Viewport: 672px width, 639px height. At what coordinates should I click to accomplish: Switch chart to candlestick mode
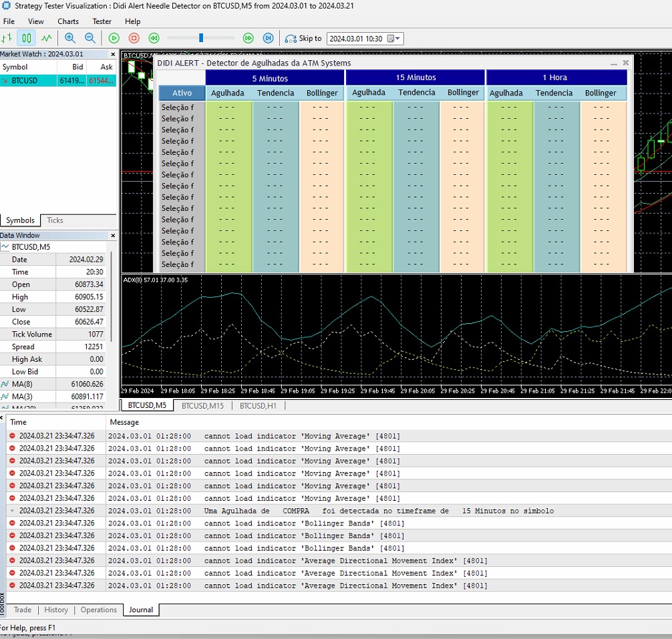[x=27, y=39]
